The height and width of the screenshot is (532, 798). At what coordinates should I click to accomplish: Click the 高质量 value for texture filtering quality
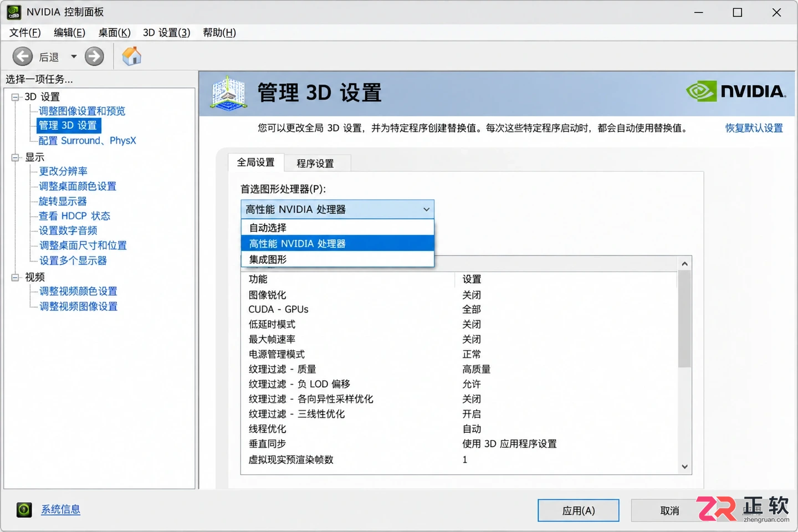(477, 369)
